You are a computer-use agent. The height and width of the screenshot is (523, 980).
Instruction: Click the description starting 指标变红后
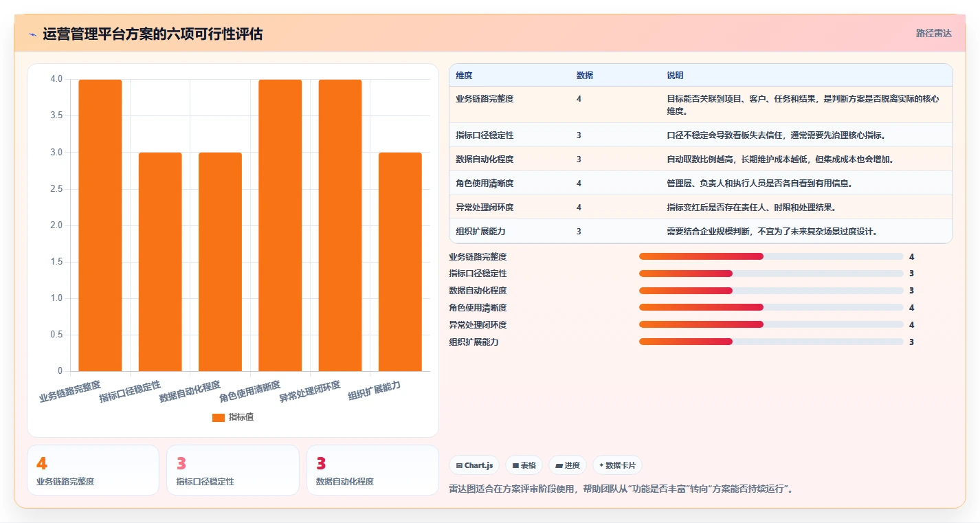(751, 208)
